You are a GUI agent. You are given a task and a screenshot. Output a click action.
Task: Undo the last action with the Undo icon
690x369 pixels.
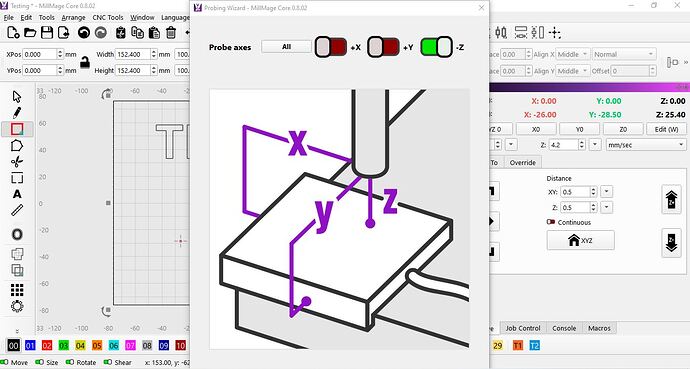[x=84, y=33]
